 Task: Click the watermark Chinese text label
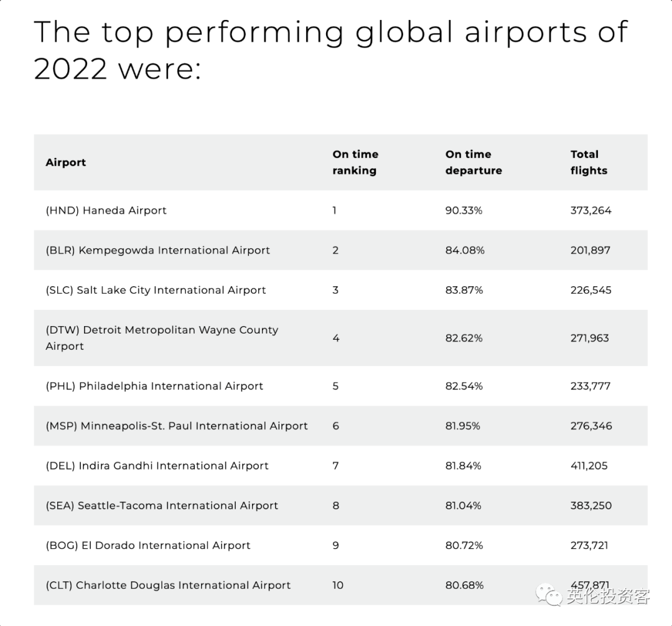[x=608, y=596]
